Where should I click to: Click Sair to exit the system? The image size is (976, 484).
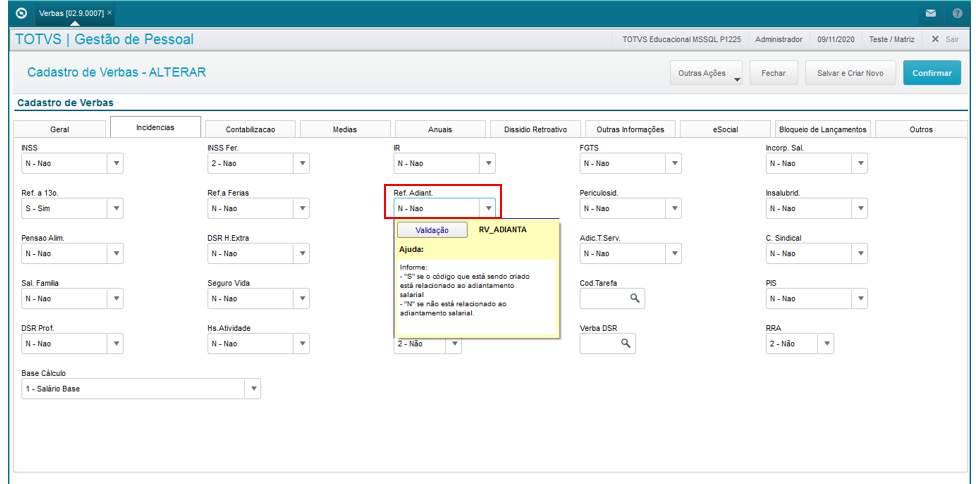[945, 39]
